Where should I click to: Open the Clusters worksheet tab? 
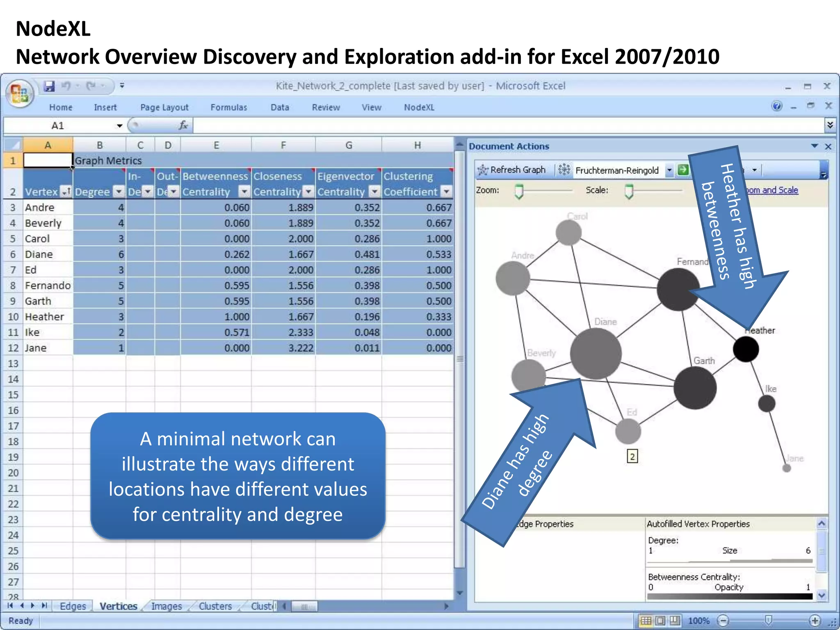[x=215, y=606]
